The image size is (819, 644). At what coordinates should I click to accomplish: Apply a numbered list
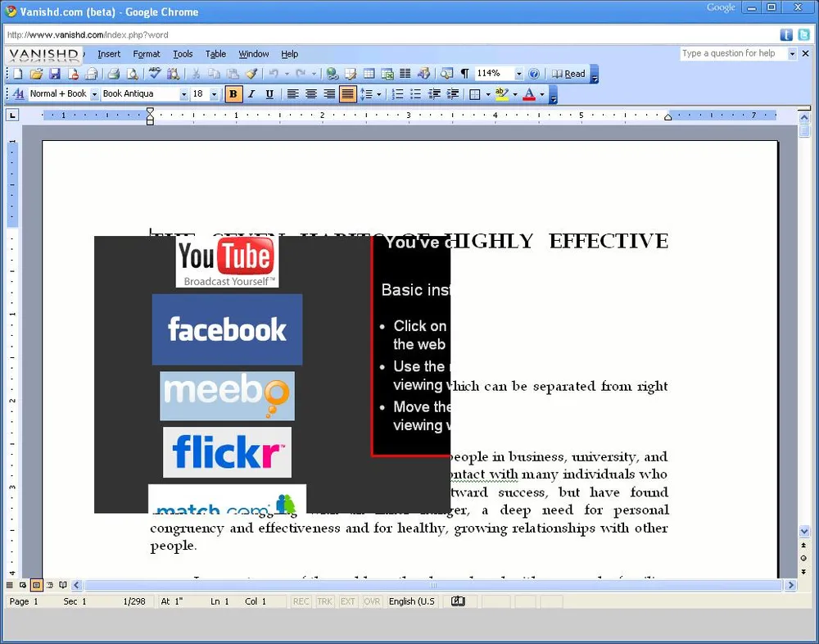(397, 94)
